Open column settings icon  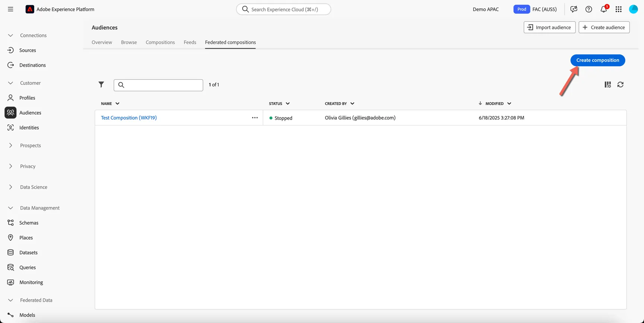[x=607, y=85]
